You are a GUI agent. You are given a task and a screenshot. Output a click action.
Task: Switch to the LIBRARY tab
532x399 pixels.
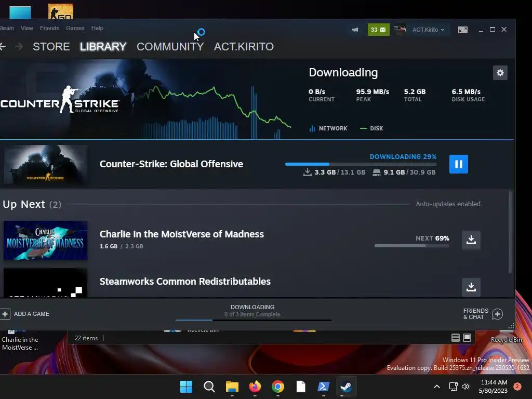coord(103,46)
